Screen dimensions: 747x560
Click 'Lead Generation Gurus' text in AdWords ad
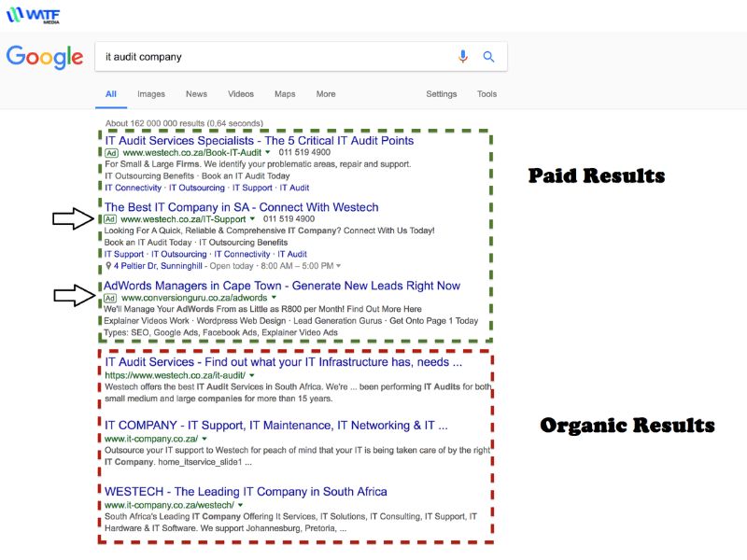coord(338,321)
